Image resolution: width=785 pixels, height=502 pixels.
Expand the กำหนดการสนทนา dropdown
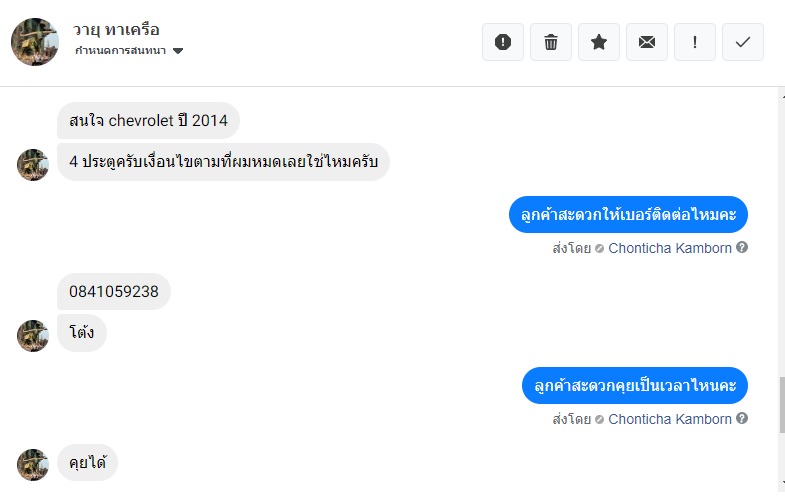point(178,51)
